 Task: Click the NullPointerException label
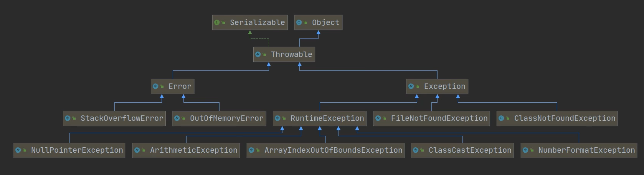(77, 150)
